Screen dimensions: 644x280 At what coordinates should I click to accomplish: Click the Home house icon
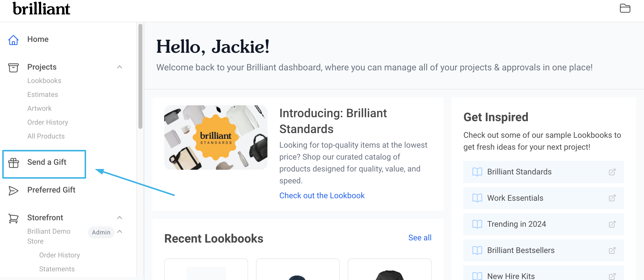pos(13,40)
